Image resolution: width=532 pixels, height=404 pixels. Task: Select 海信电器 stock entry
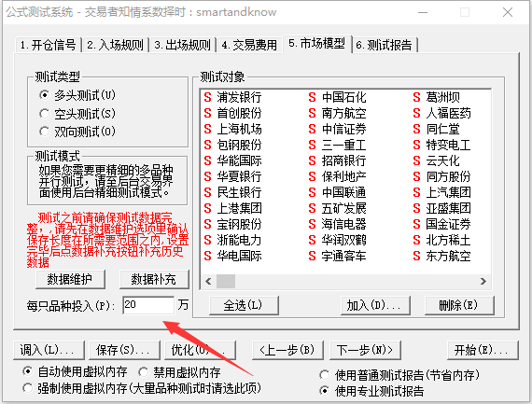click(x=338, y=224)
